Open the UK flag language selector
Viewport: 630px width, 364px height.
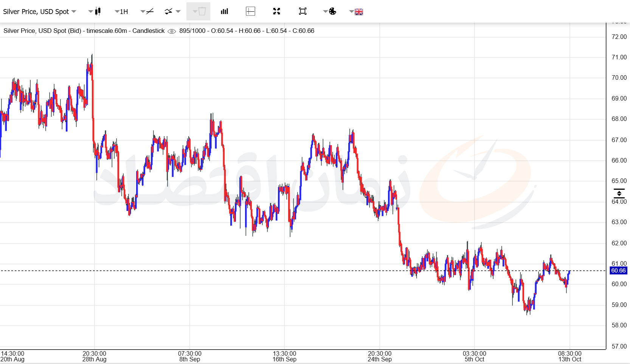356,12
